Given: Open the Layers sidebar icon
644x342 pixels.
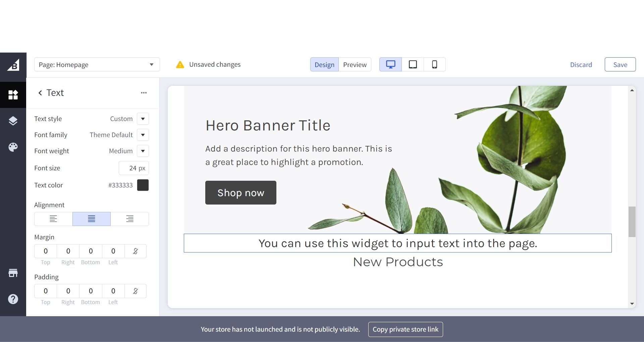Looking at the screenshot, I should (13, 121).
